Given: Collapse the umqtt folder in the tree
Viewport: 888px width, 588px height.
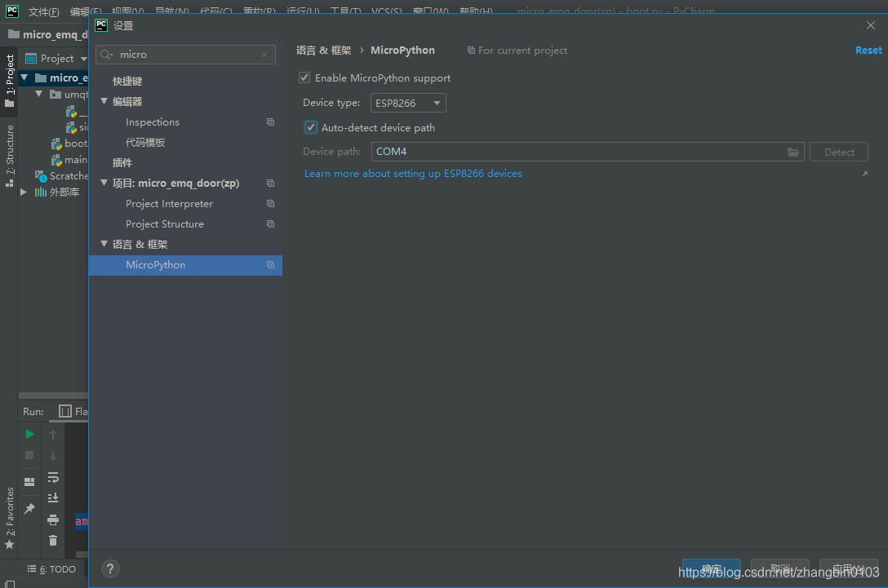Looking at the screenshot, I should click(38, 94).
